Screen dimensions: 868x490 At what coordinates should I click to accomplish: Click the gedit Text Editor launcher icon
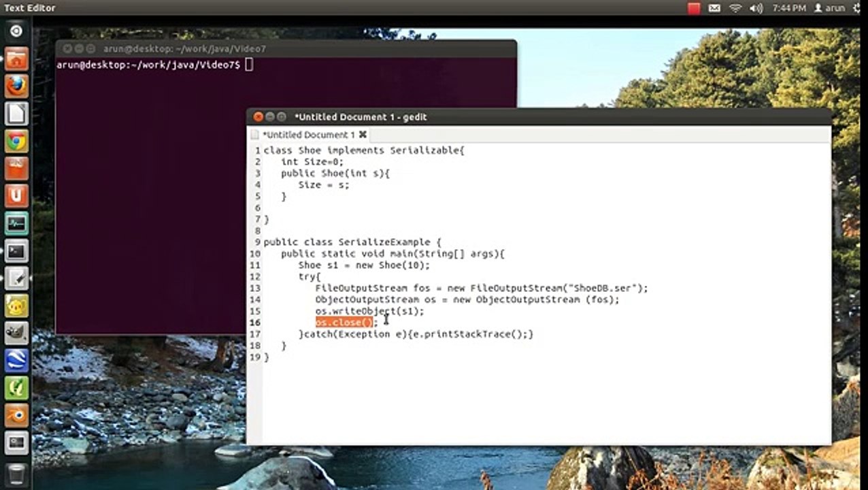[x=16, y=278]
